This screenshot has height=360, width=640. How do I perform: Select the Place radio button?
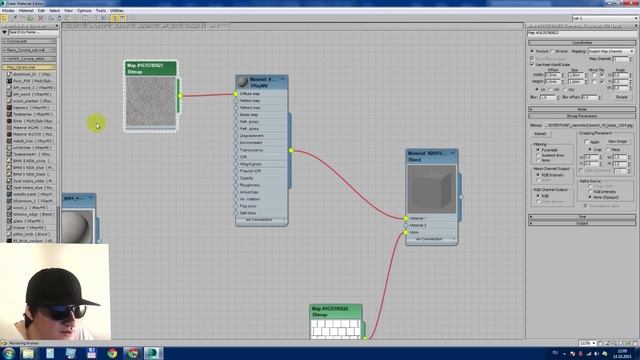(x=608, y=150)
